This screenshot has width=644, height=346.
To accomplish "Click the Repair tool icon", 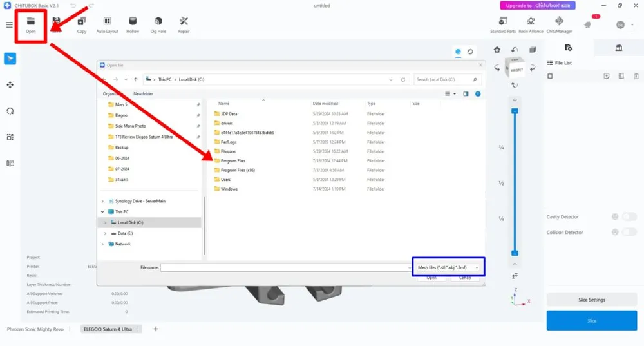I will point(184,24).
